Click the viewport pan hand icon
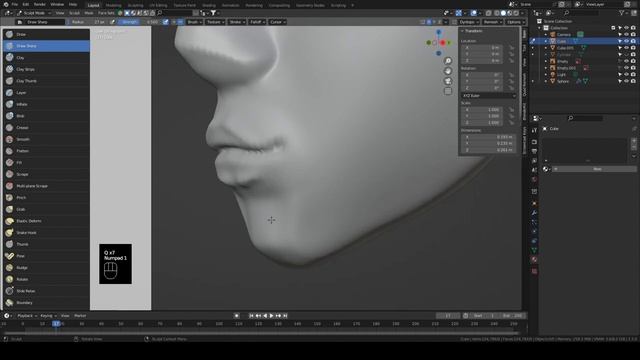 (x=448, y=71)
